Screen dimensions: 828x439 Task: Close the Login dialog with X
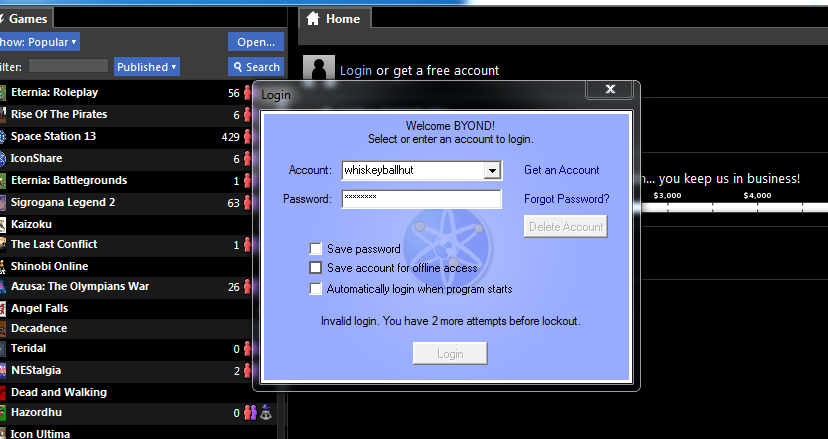point(610,89)
